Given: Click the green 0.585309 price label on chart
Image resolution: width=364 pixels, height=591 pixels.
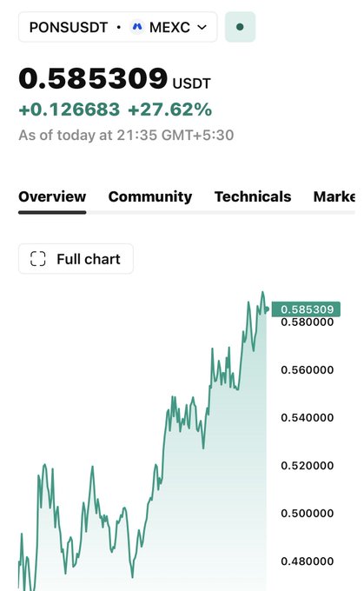Looking at the screenshot, I should click(306, 309).
